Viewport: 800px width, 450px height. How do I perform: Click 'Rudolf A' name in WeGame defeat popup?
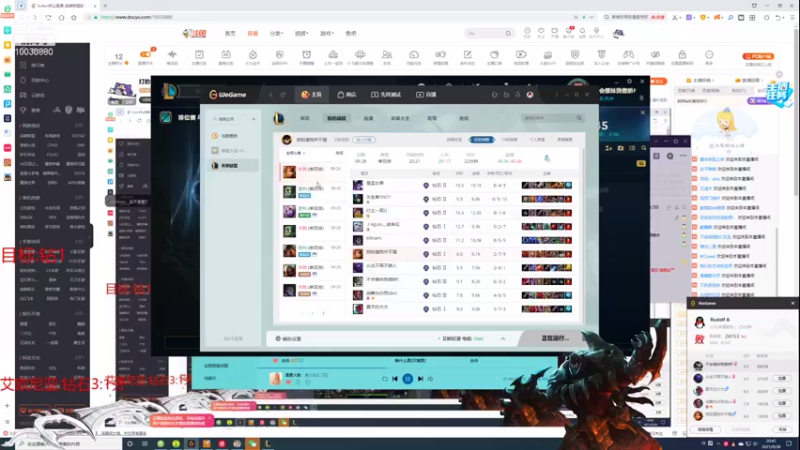[x=720, y=319]
